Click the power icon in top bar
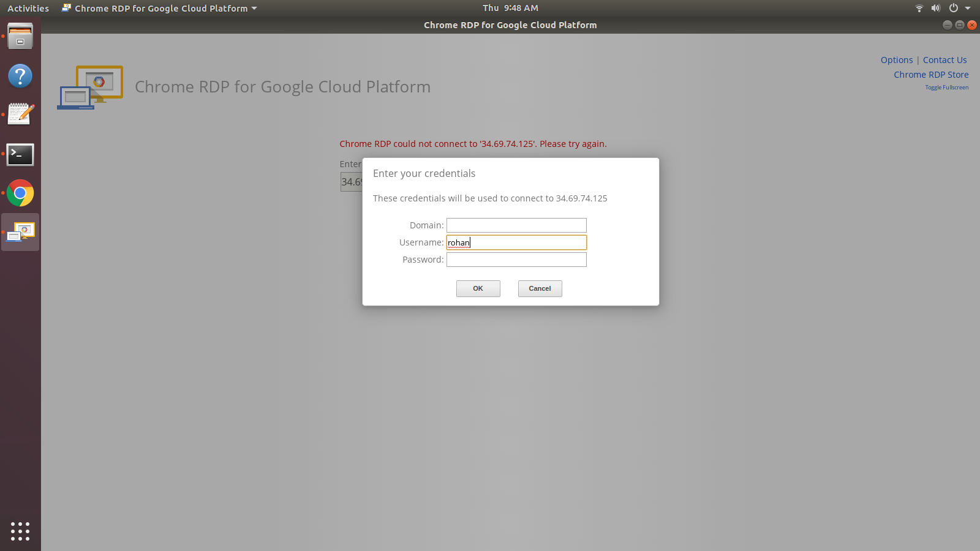Screen dimensions: 980x551 tap(953, 8)
